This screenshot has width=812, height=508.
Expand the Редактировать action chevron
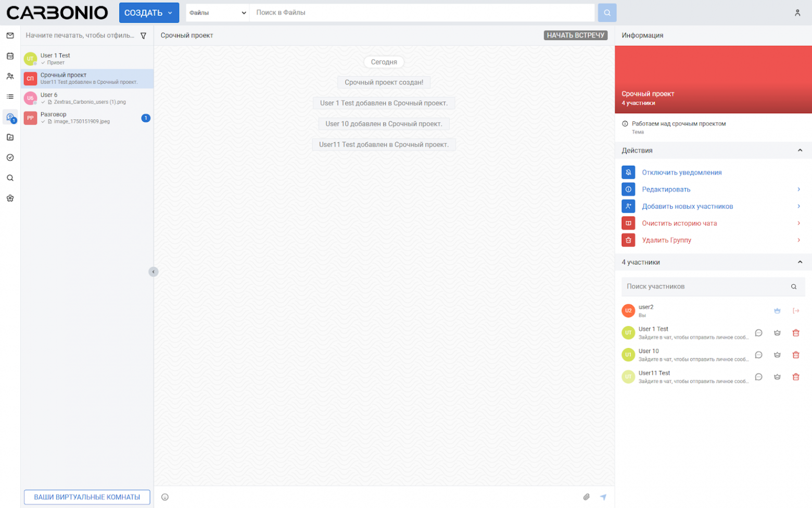(798, 189)
